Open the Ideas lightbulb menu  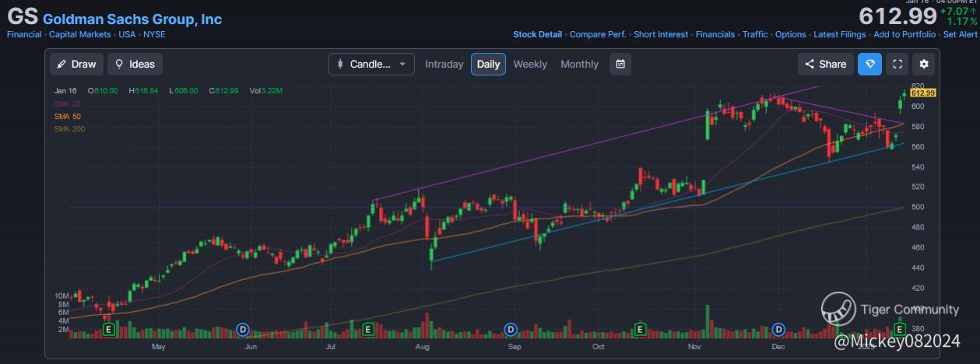(x=135, y=64)
